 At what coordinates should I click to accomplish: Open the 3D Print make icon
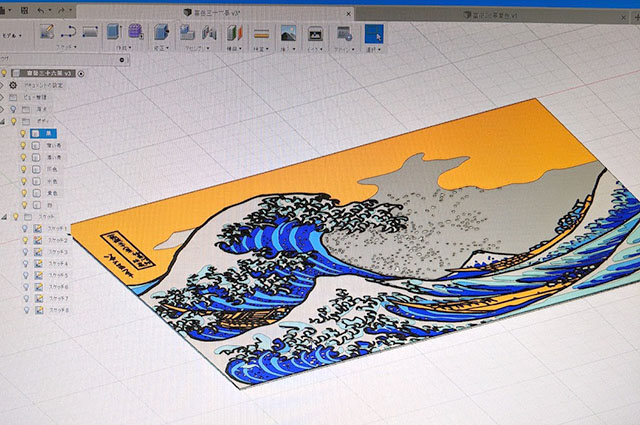coord(315,34)
